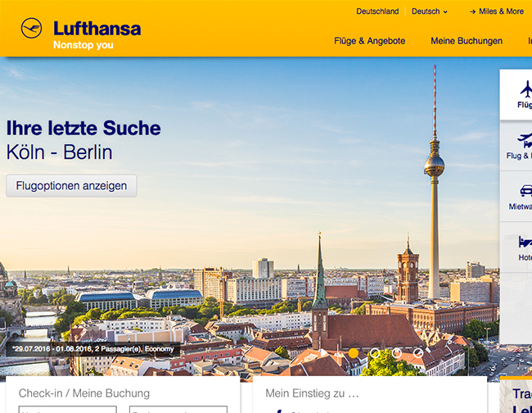The width and height of the screenshot is (532, 413).
Task: Open the Miles & More link
Action: (497, 11)
